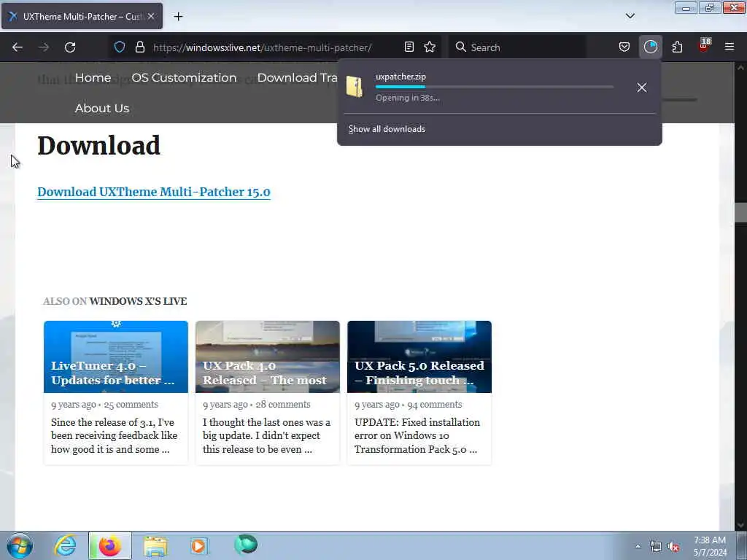Image resolution: width=747 pixels, height=560 pixels.
Task: Reload the current page
Action: (70, 47)
